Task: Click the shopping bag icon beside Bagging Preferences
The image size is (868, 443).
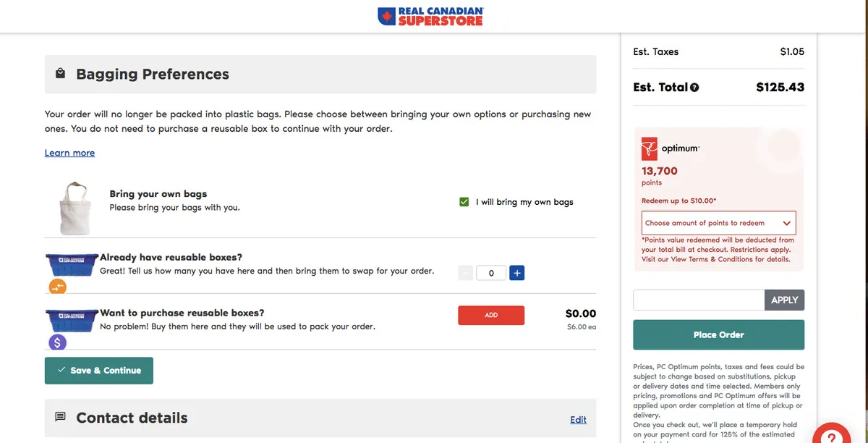Action: tap(61, 74)
